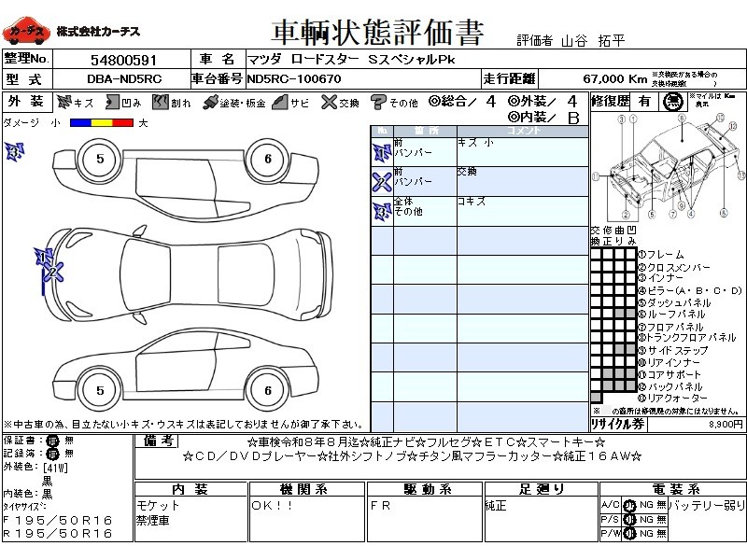Click the 備考 label
Image resolution: width=747 pixels, height=560 pixels.
(157, 441)
